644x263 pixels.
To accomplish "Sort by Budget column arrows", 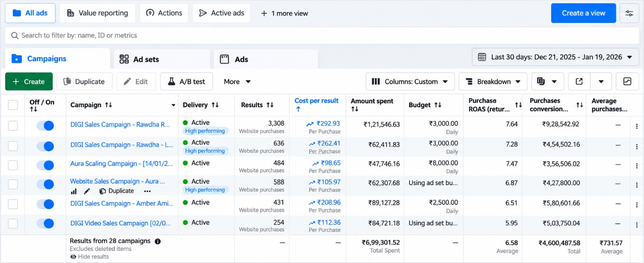I will click(x=438, y=105).
